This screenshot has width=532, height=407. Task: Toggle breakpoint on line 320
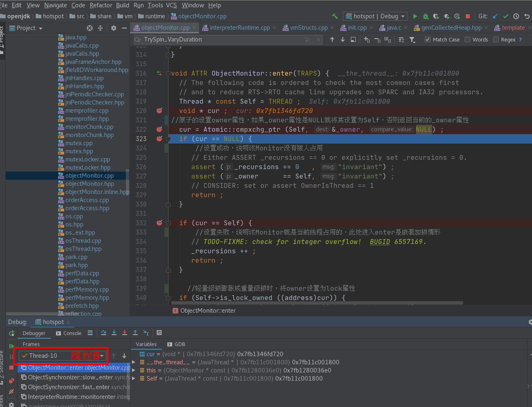(x=160, y=111)
